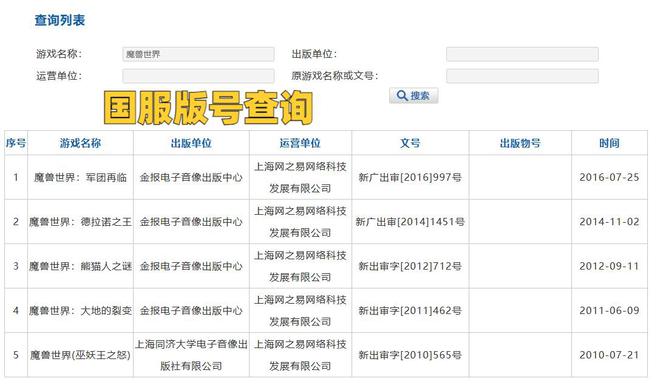Click the operator cell in the 德拉诺之王 row

(x=300, y=221)
